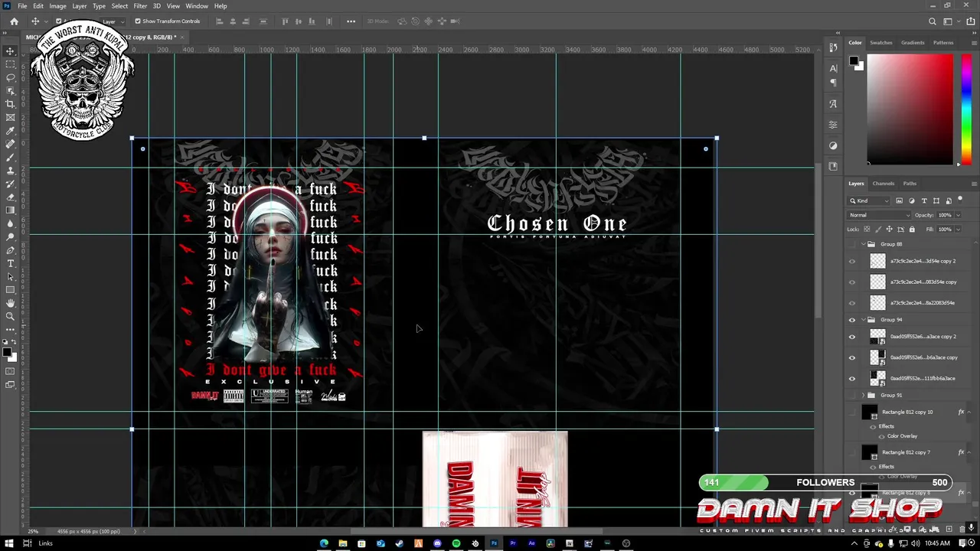Select the Zoom tool
The width and height of the screenshot is (980, 551).
point(10,316)
